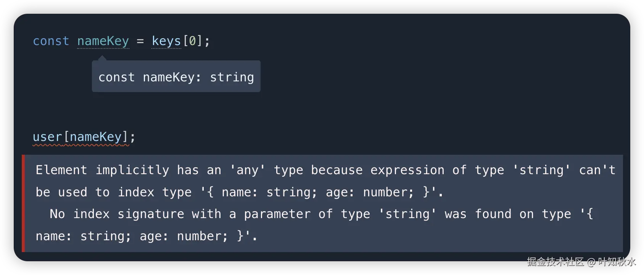Select the nameKey variable in the declaration
The height and width of the screenshot is (275, 644).
tap(103, 41)
